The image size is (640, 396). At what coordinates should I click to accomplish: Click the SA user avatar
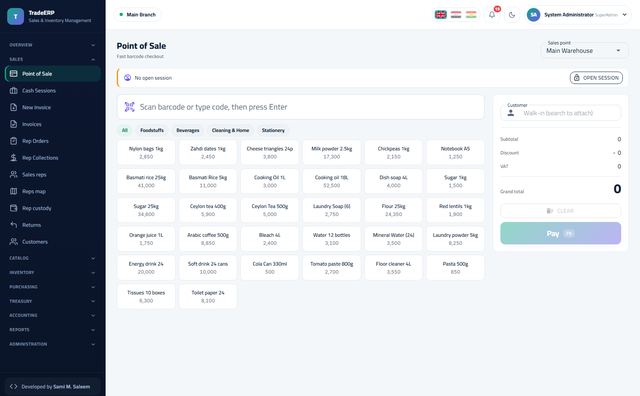tap(533, 15)
